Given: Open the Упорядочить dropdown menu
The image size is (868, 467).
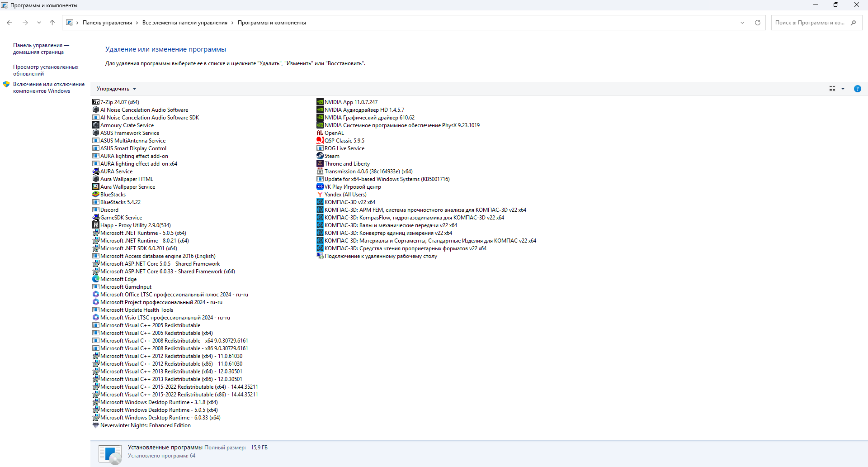Looking at the screenshot, I should [116, 89].
